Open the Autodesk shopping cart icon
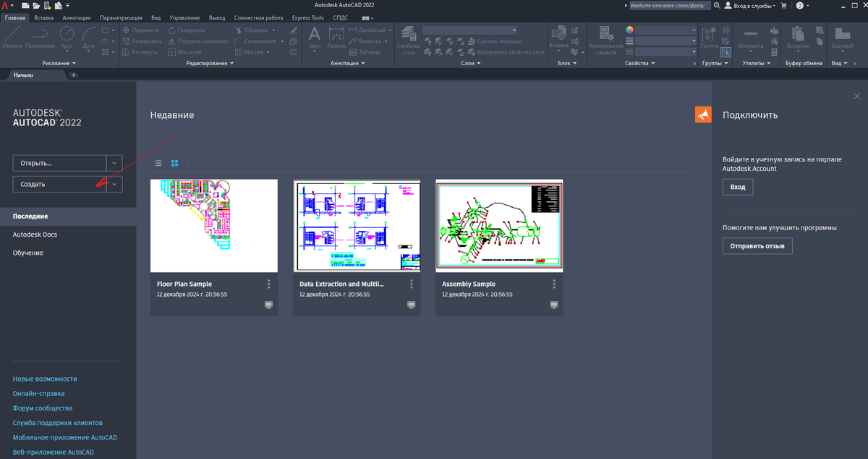Screen dimensions: 868x459 [783, 5]
